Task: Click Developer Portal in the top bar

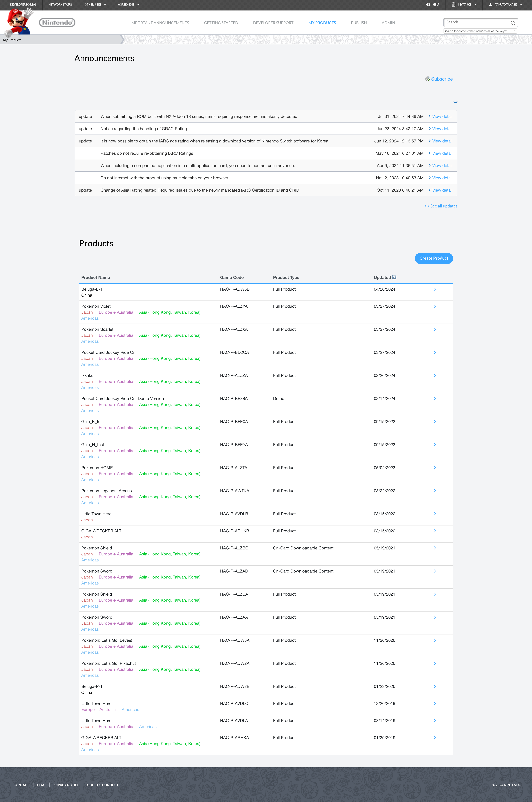Action: point(23,5)
